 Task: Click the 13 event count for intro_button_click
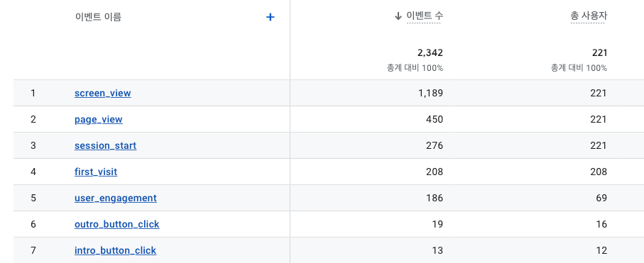(x=438, y=251)
